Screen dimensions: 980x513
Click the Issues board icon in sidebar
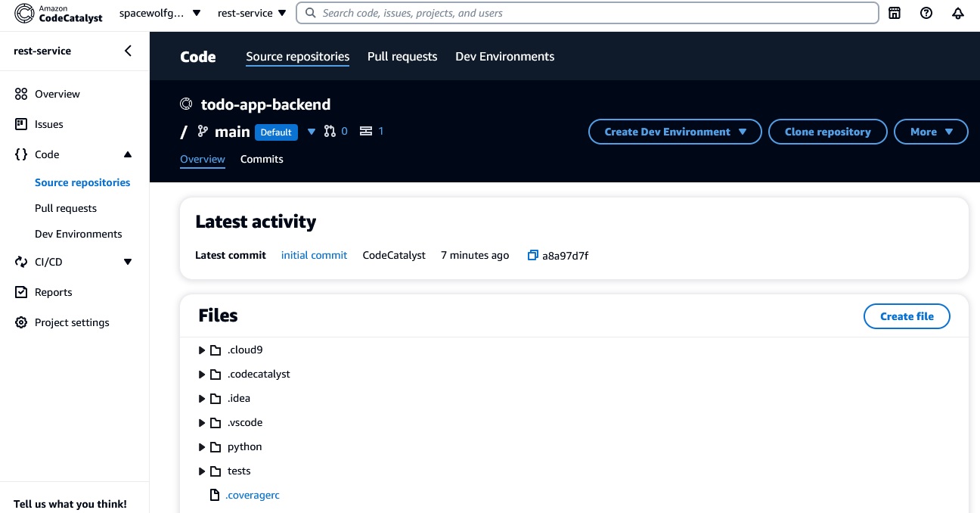21,124
